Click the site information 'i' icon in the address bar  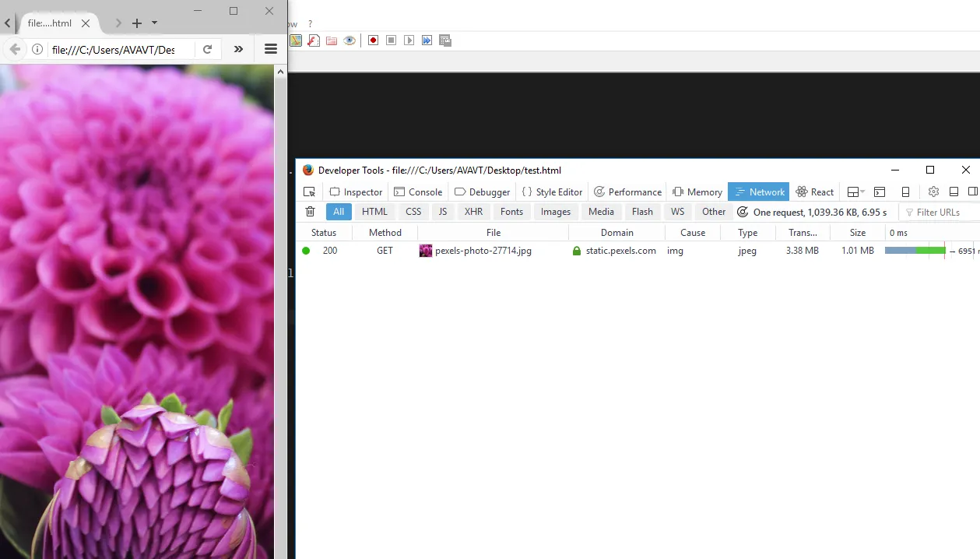coord(37,49)
